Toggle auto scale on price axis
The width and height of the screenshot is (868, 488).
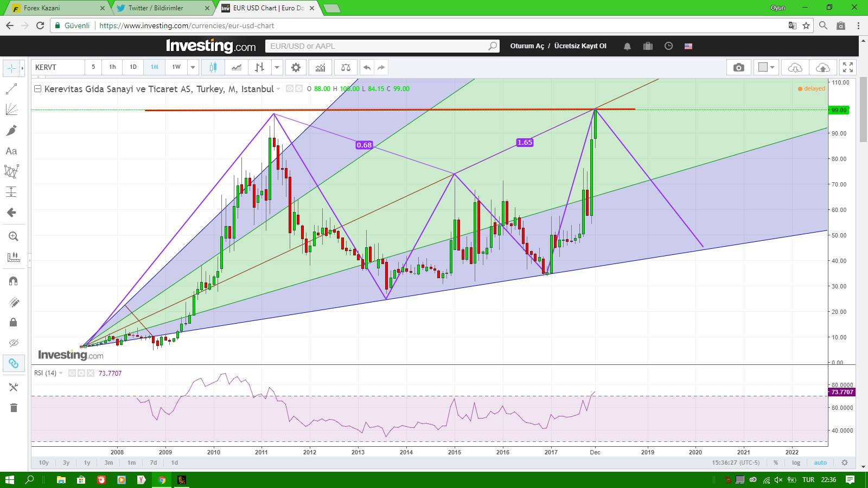tap(820, 463)
